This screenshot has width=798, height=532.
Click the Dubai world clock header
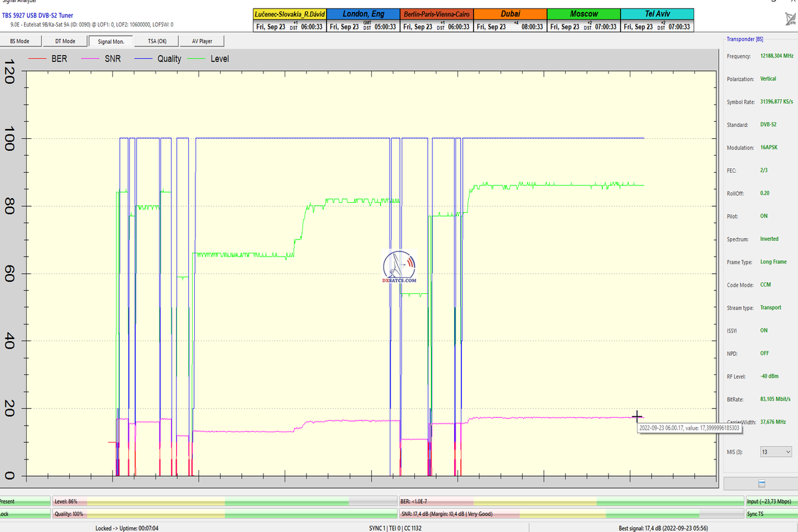click(x=509, y=14)
